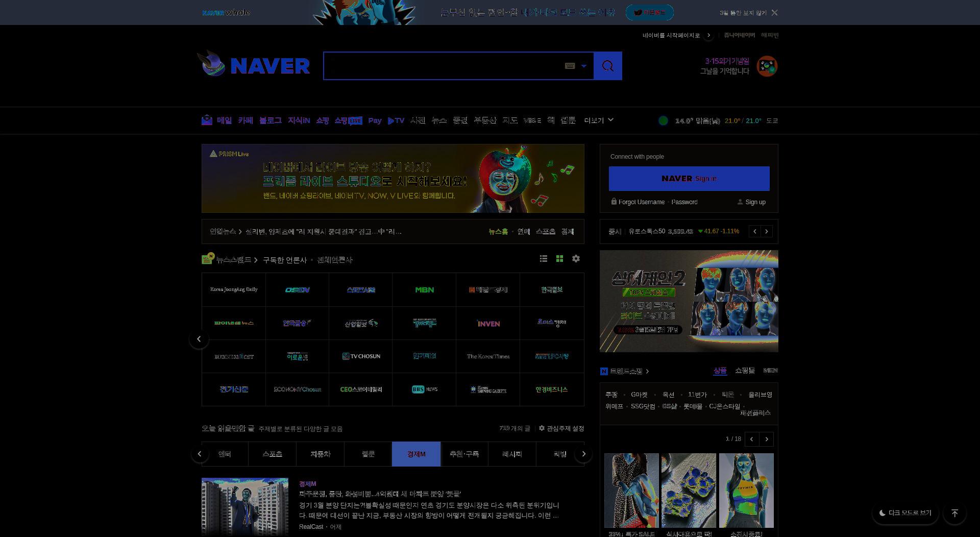Open 11번가 shopping mall link

coord(697,395)
